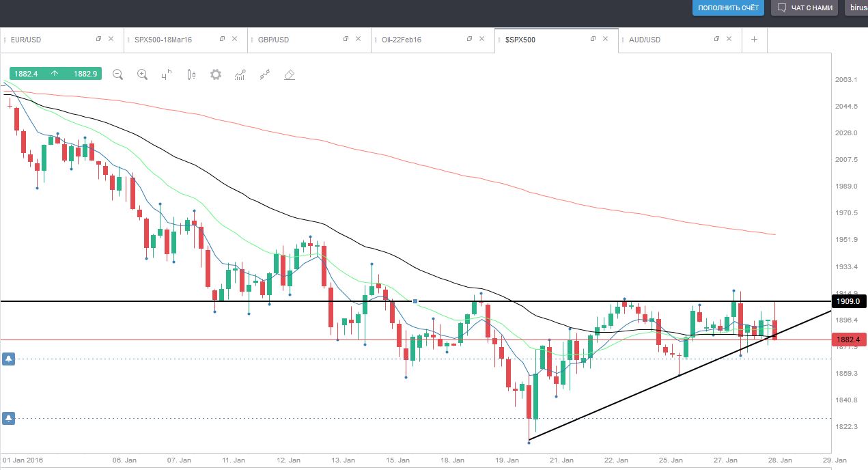
Task: Zoom in the chart with plus magnifier
Action: pyautogui.click(x=142, y=74)
